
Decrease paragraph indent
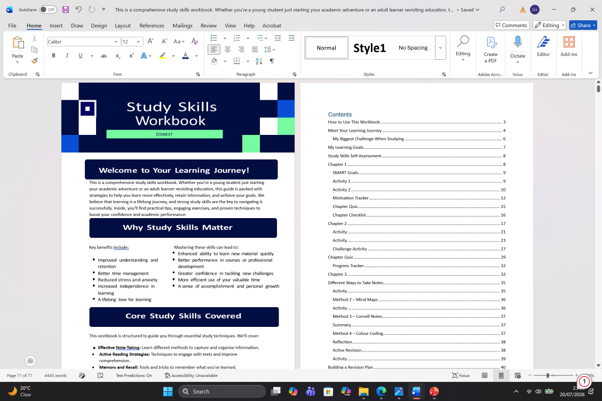click(278, 38)
